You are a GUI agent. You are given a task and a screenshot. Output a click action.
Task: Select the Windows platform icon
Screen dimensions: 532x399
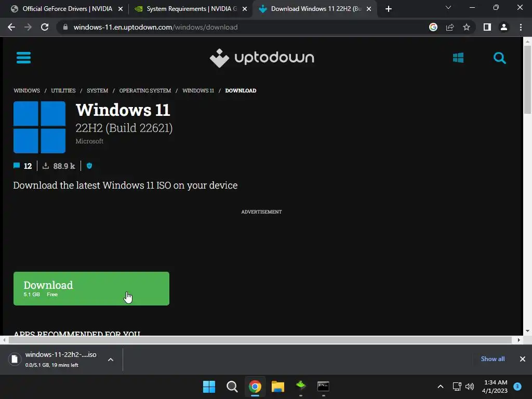[458, 58]
